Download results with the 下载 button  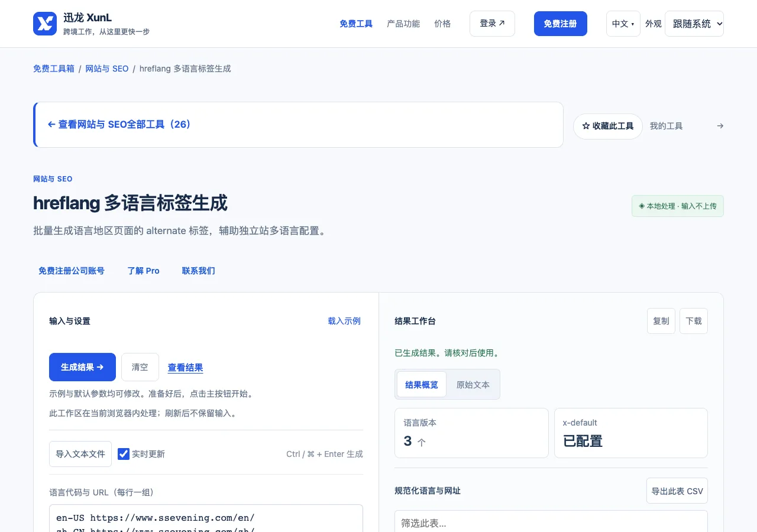[694, 321]
